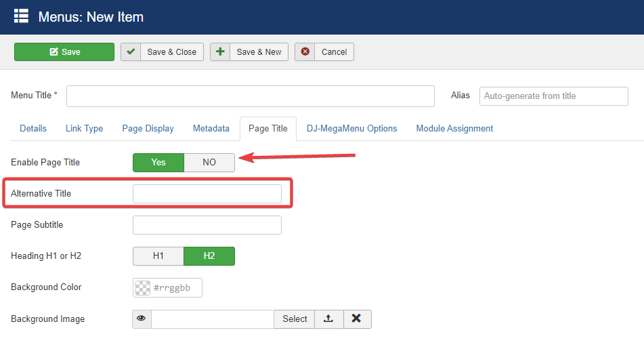The width and height of the screenshot is (644, 345).
Task: Choose H2 heading option
Action: (209, 256)
